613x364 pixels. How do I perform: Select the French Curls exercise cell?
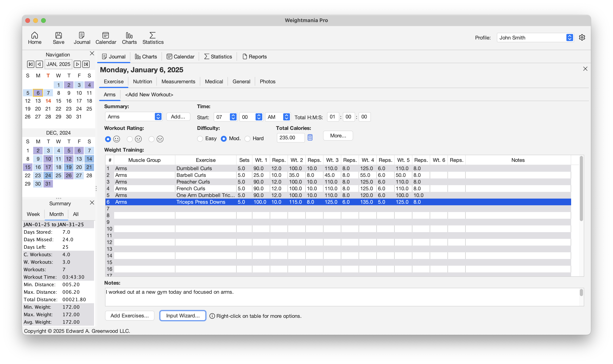pyautogui.click(x=205, y=189)
